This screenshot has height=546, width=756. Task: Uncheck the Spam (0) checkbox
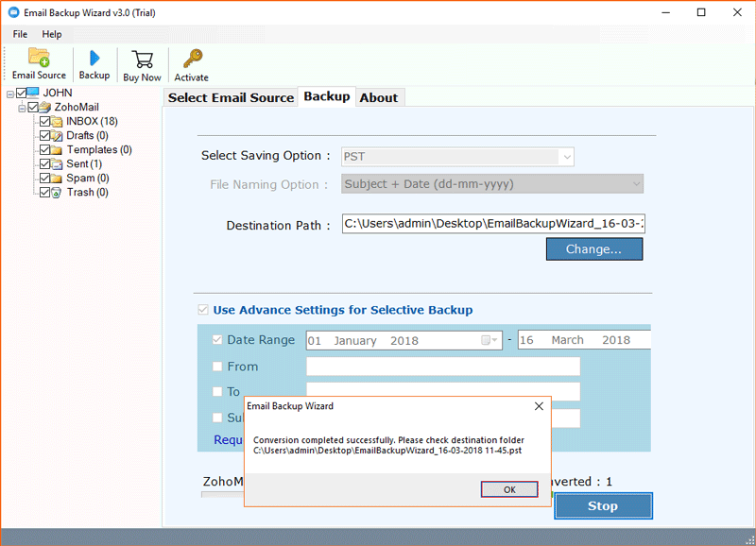point(44,178)
